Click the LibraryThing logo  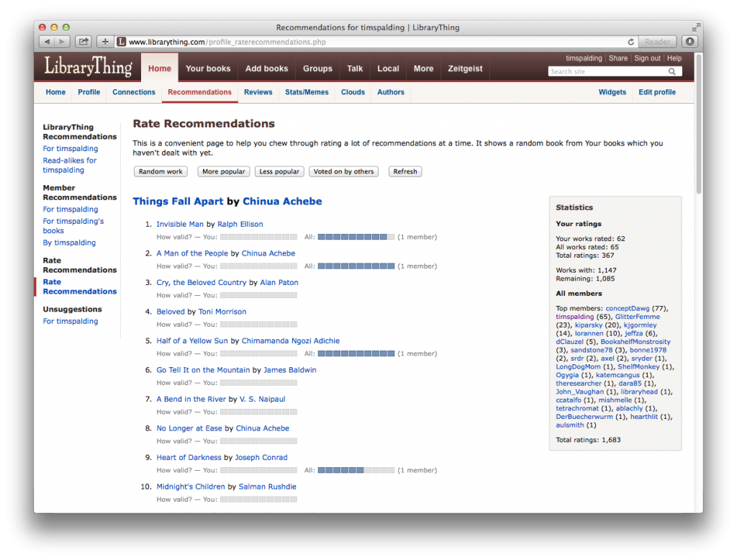coord(88,66)
